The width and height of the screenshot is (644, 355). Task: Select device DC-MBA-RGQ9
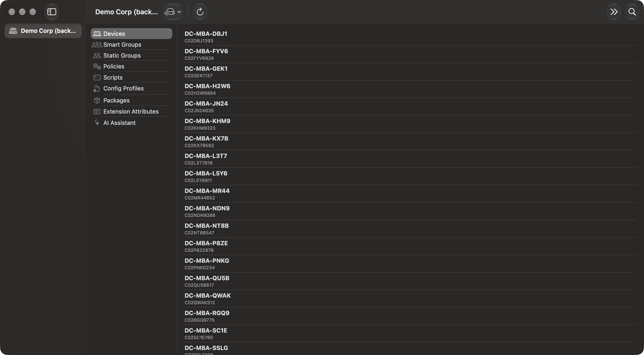point(410,316)
